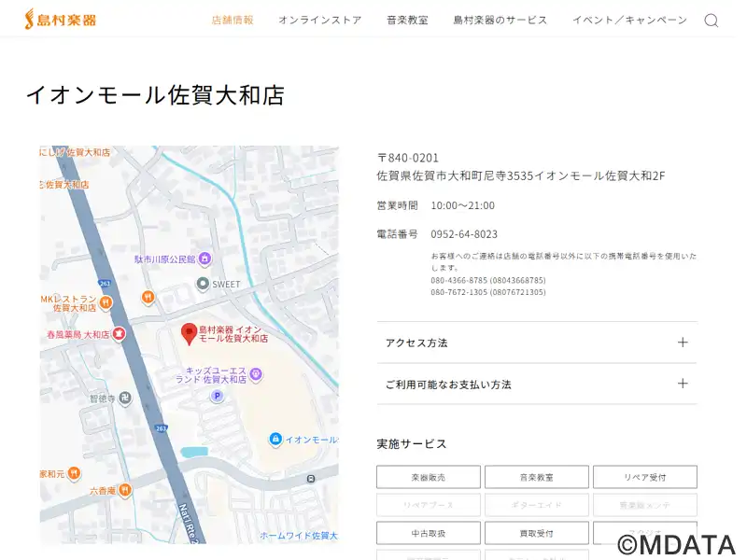The image size is (747, 560).
Task: Click the リペア受付 service button
Action: [645, 477]
